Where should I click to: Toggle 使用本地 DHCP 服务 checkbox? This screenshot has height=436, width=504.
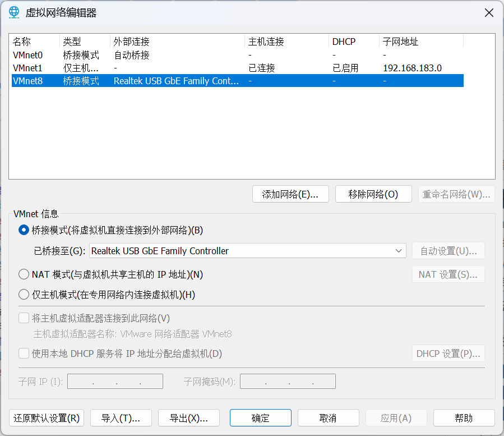tap(24, 354)
